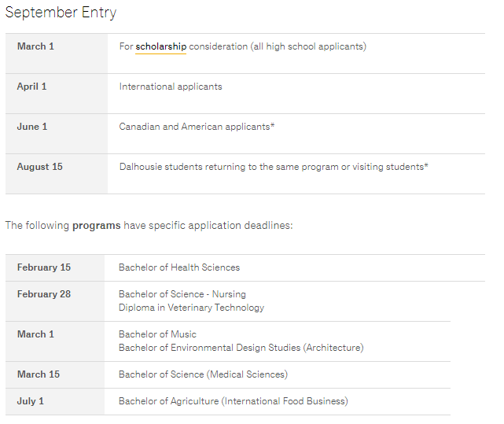This screenshot has width=504, height=424.
Task: Click Bachelor of Agriculture (International Food Business)
Action: point(233,401)
